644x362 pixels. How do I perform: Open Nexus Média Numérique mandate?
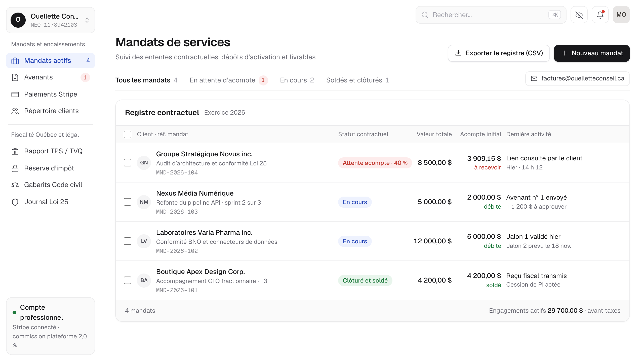point(195,193)
